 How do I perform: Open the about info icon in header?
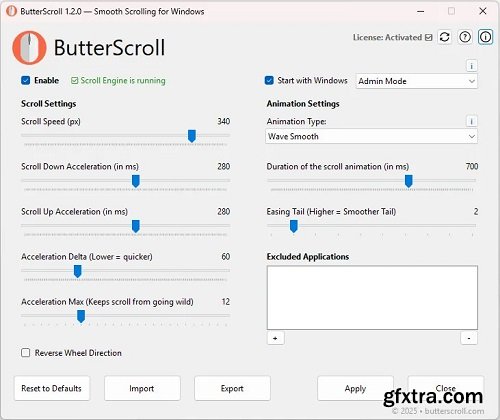485,37
